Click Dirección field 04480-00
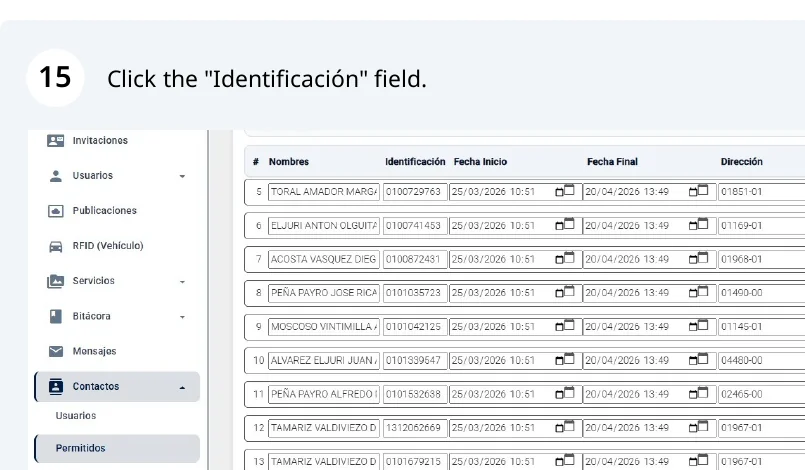The image size is (805, 470). [x=761, y=360]
